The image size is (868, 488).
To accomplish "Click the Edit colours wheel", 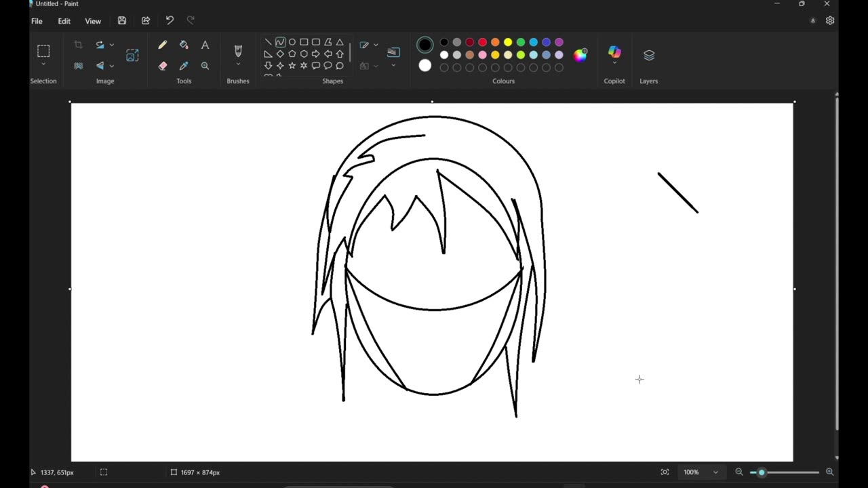I will [x=580, y=56].
